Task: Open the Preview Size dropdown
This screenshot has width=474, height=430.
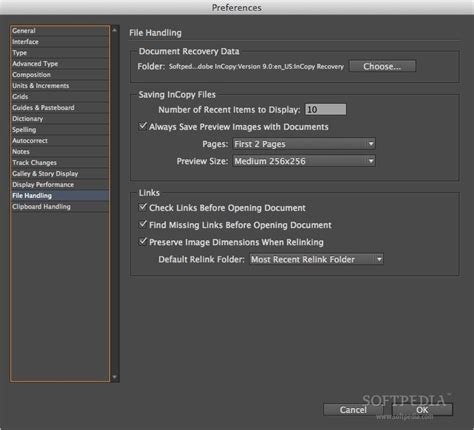Action: (x=304, y=161)
